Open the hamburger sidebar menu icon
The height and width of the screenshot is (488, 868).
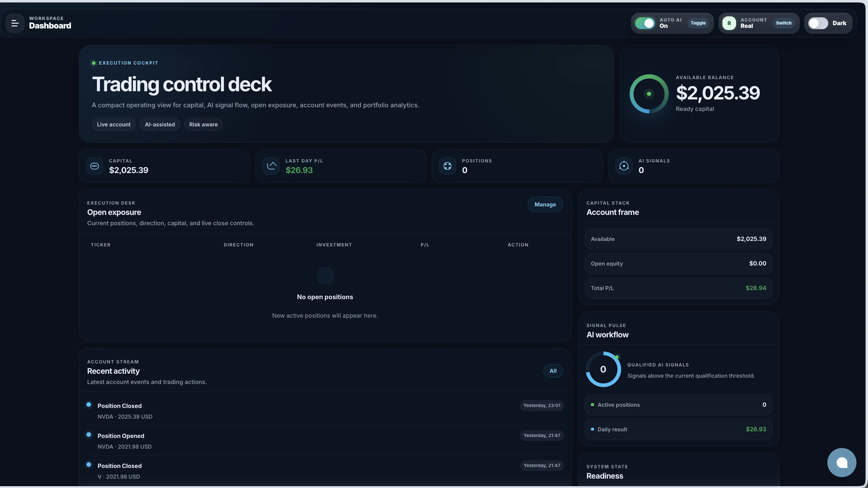15,23
